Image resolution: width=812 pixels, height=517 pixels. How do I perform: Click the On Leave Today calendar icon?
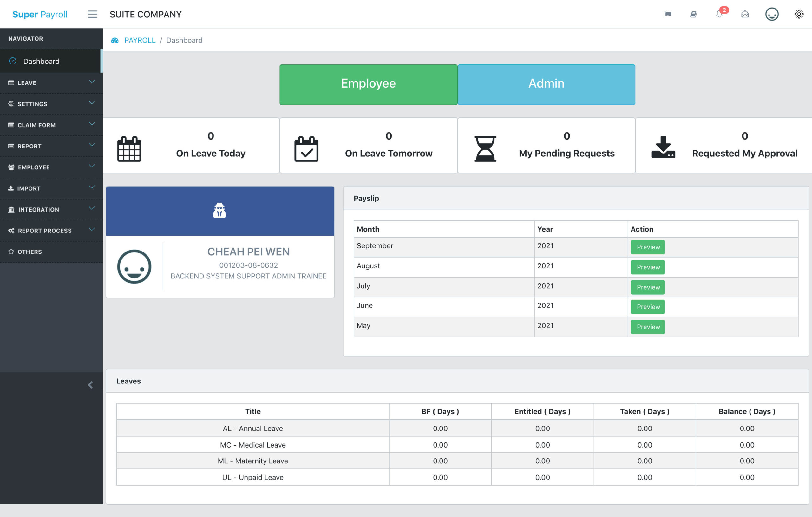129,148
